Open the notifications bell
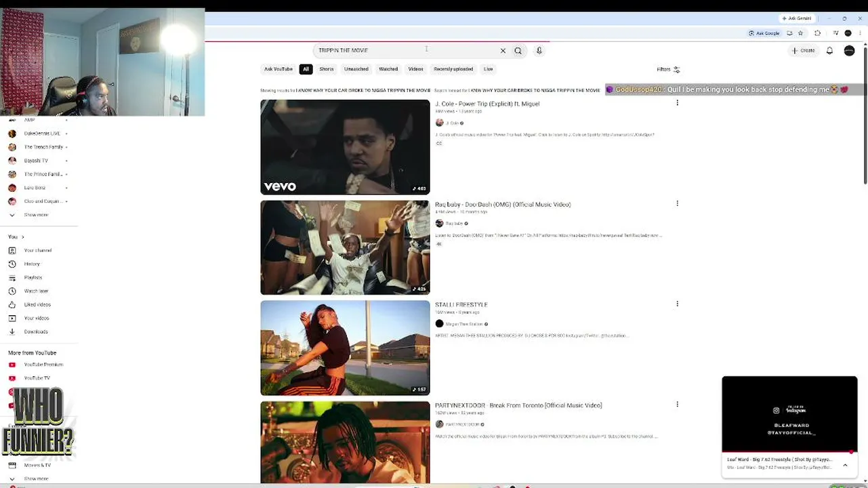Image resolution: width=868 pixels, height=488 pixels. pyautogui.click(x=829, y=51)
